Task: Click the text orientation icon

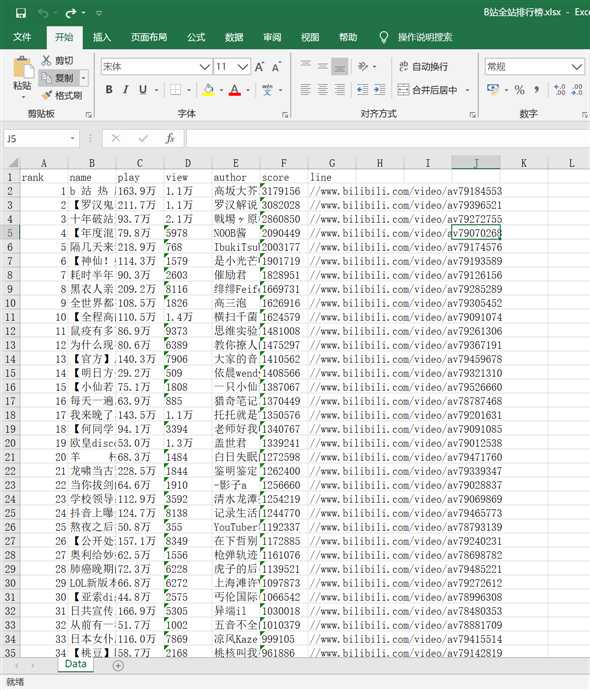Action: (363, 66)
